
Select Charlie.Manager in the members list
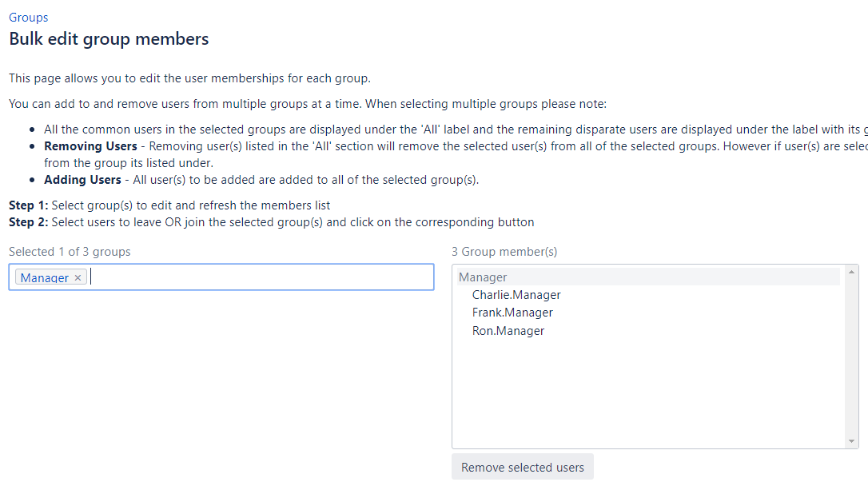point(516,295)
